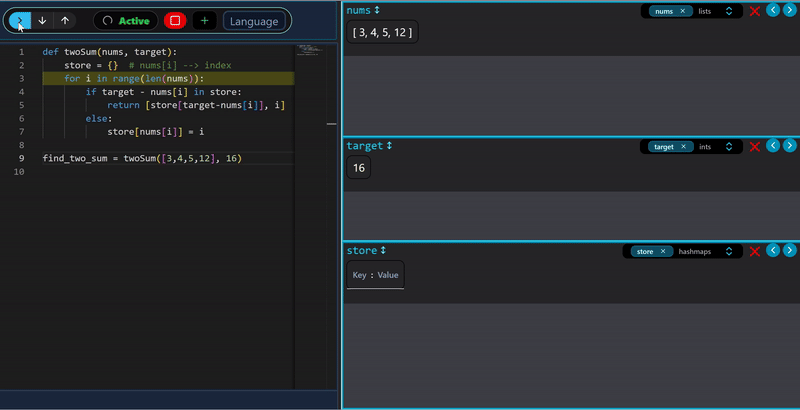Remove the nums variable tag
The width and height of the screenshot is (800, 410).
(683, 11)
